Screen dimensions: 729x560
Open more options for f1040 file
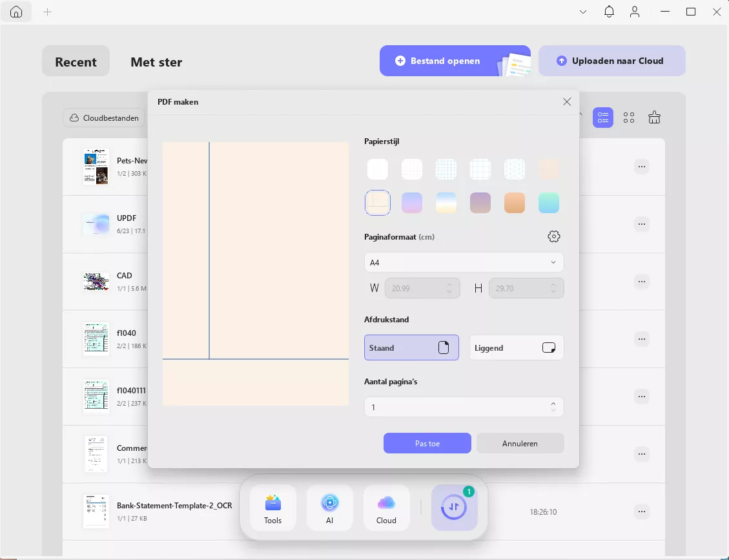[x=642, y=339]
